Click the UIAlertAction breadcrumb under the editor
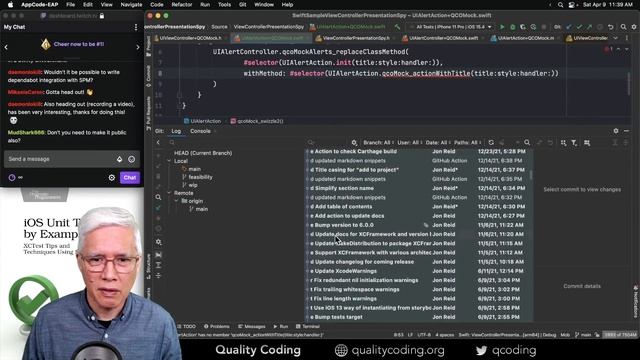The width and height of the screenshot is (640, 360). [202, 121]
